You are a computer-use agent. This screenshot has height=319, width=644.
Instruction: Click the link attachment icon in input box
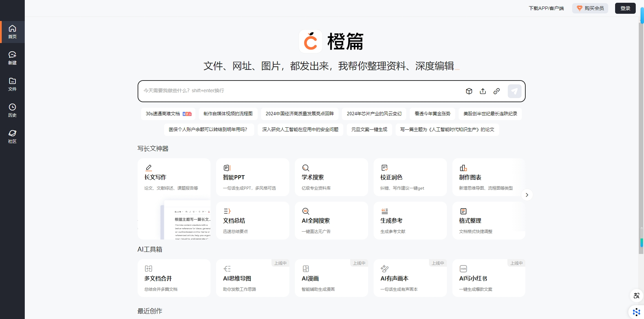496,91
